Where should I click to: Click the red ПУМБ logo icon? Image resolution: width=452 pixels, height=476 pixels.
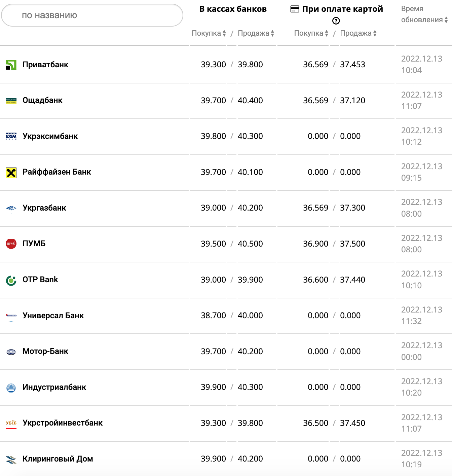[x=11, y=244]
